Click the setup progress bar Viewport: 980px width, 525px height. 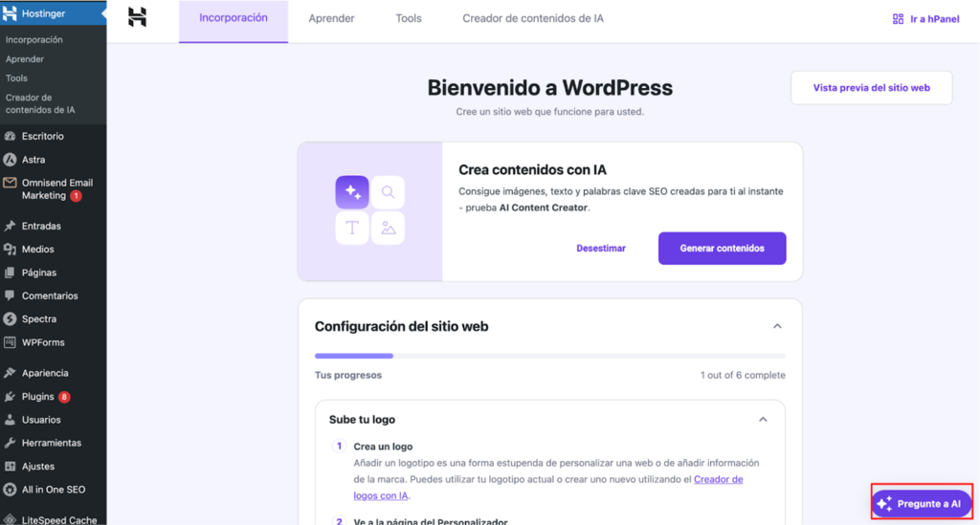pyautogui.click(x=550, y=356)
